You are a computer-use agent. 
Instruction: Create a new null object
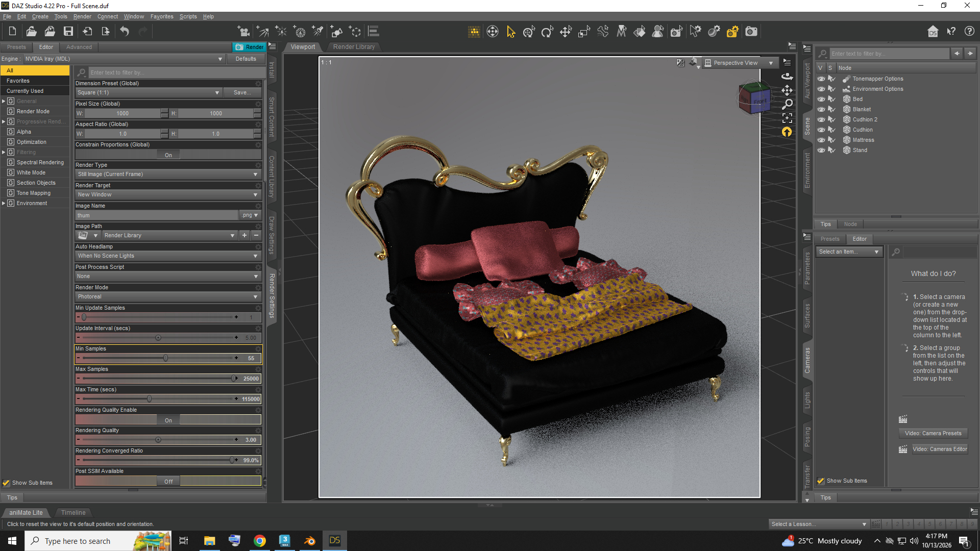[x=355, y=32]
